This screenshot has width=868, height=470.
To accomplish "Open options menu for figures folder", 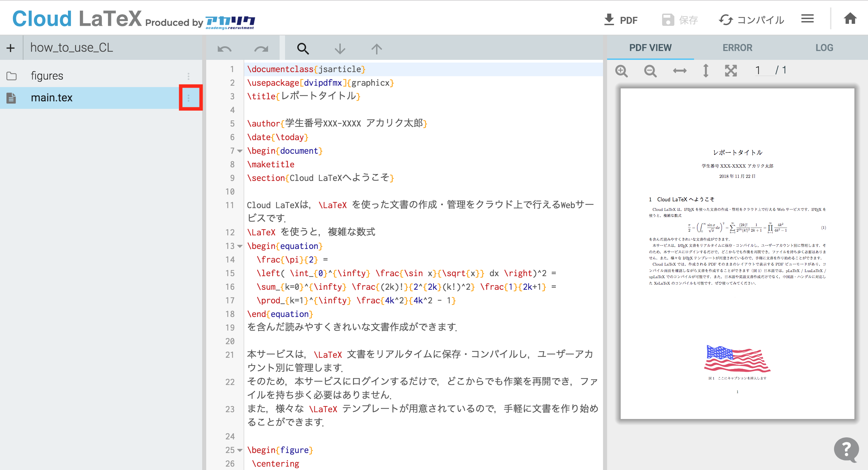I will [189, 76].
